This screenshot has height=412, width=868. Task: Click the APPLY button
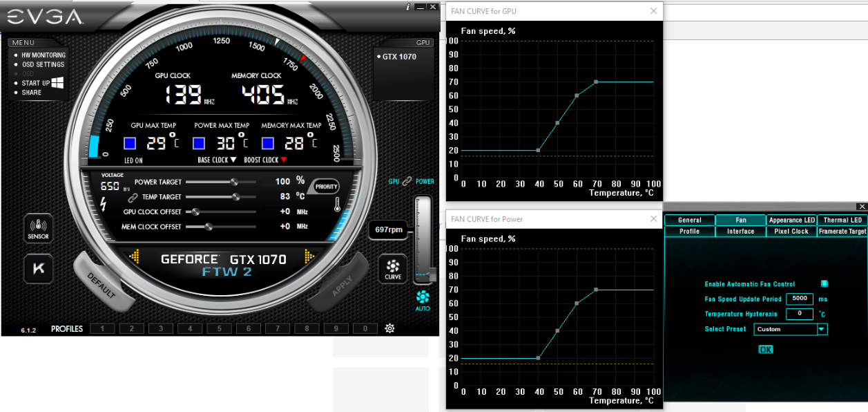(x=341, y=285)
